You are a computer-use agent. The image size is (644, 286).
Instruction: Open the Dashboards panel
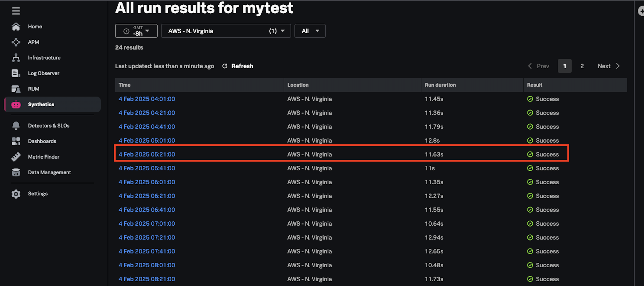(x=42, y=141)
